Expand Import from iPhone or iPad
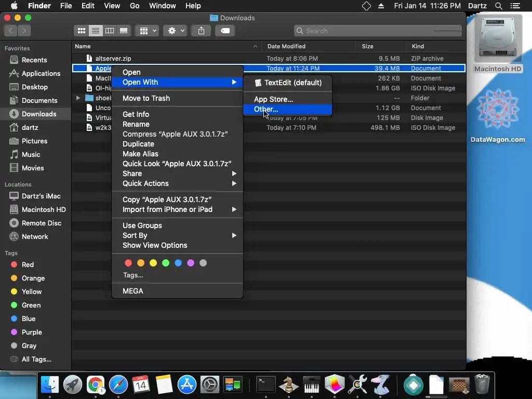 click(178, 210)
